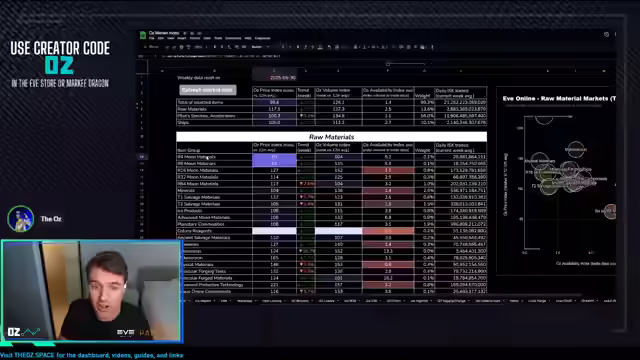Select the Planetary Commodities row label
Viewport: 640px width, 360px height.
[x=201, y=224]
